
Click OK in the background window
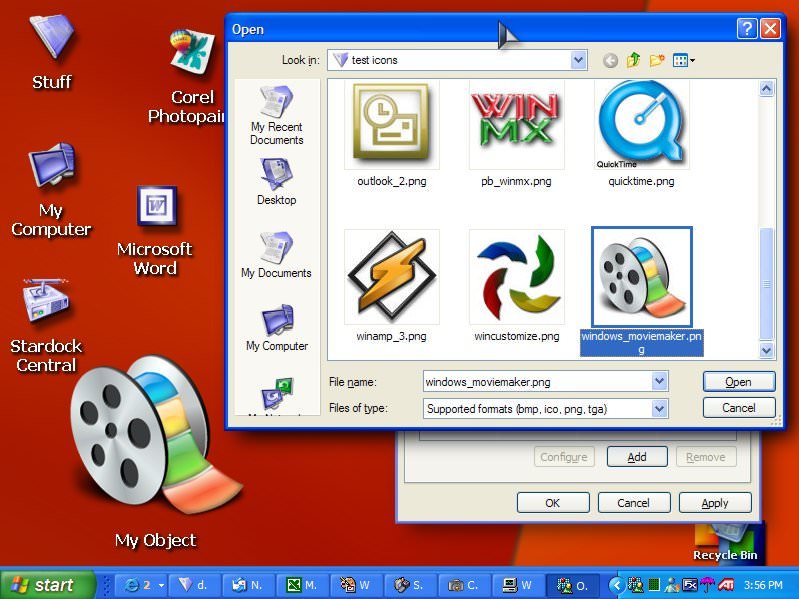[x=553, y=503]
